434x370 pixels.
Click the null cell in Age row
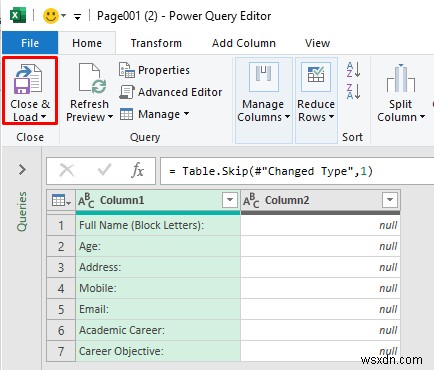(320, 246)
